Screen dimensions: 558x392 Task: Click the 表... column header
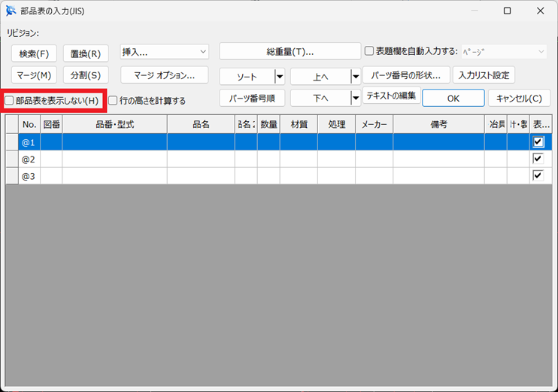coord(541,124)
